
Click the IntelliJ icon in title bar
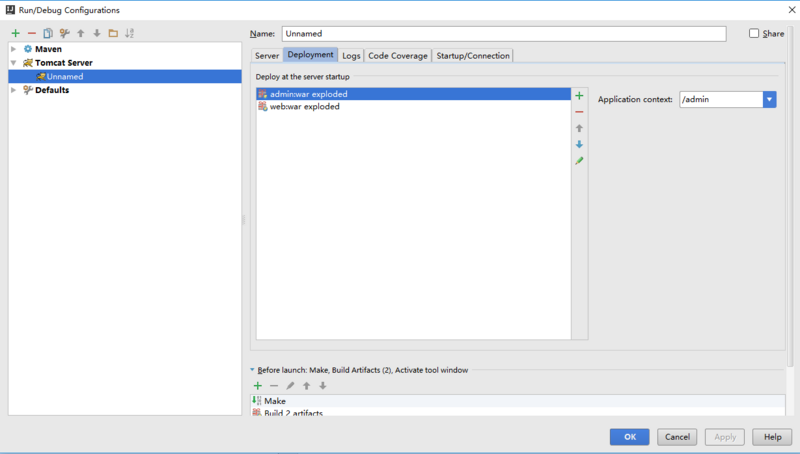point(10,10)
